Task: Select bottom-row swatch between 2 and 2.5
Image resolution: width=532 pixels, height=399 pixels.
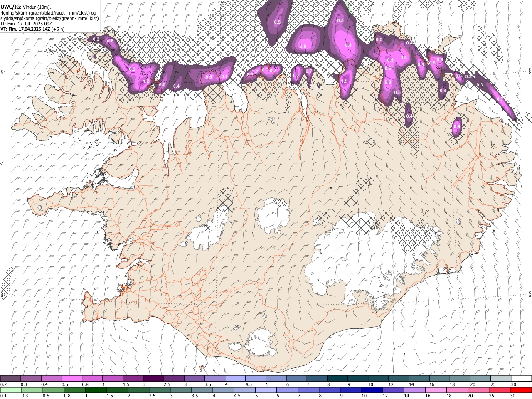Action: (138, 390)
